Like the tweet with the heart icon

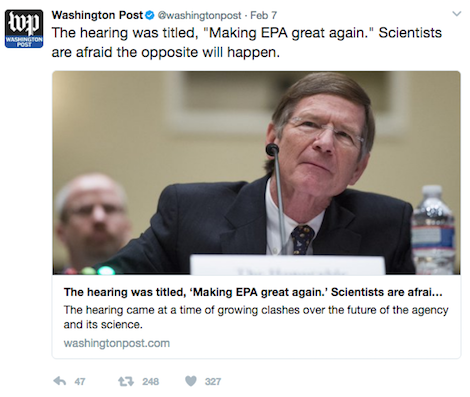[191, 381]
